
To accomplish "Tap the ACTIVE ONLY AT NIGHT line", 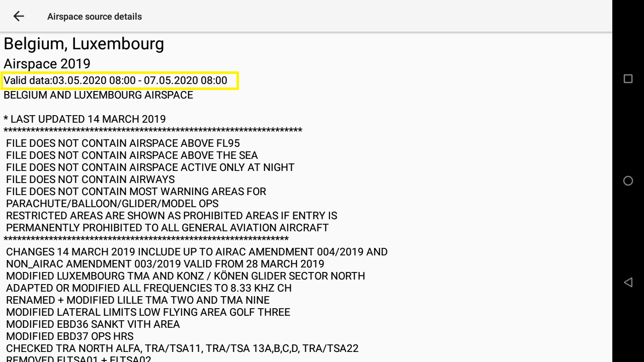I will [x=150, y=167].
